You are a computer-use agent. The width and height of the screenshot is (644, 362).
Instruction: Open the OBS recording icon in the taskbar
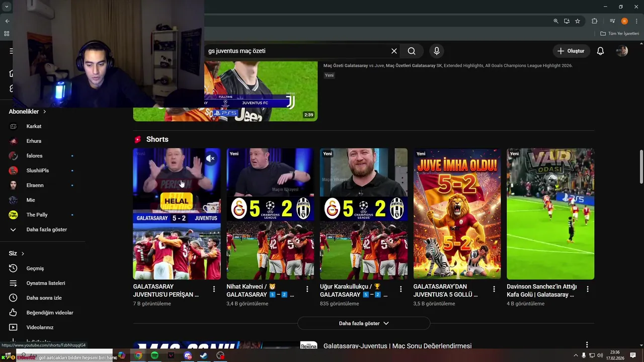click(220, 355)
